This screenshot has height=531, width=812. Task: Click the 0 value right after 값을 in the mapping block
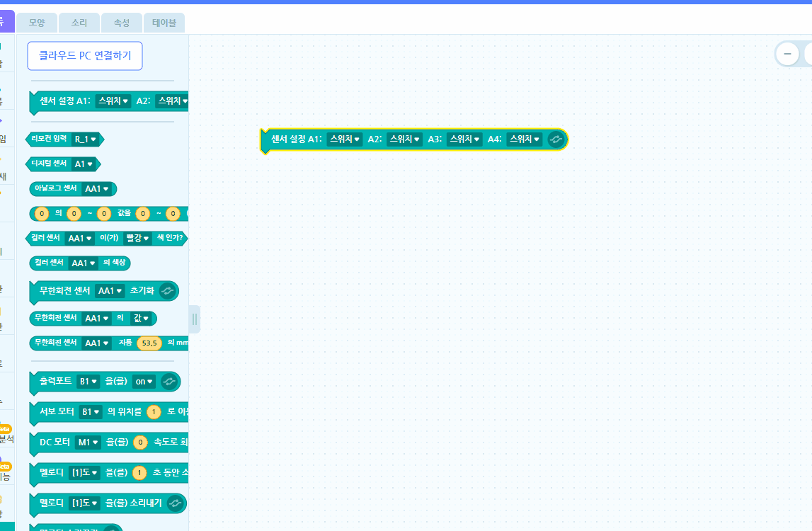143,213
